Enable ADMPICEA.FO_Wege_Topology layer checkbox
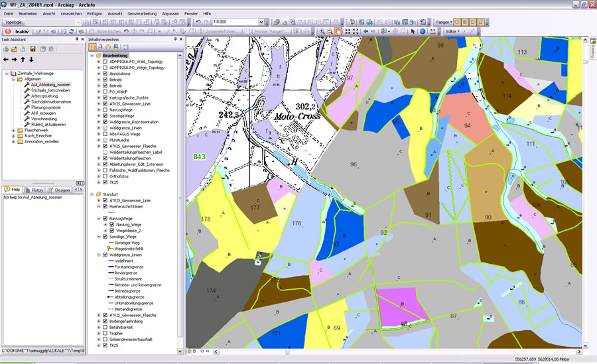This screenshot has height=364, width=597. tap(105, 68)
